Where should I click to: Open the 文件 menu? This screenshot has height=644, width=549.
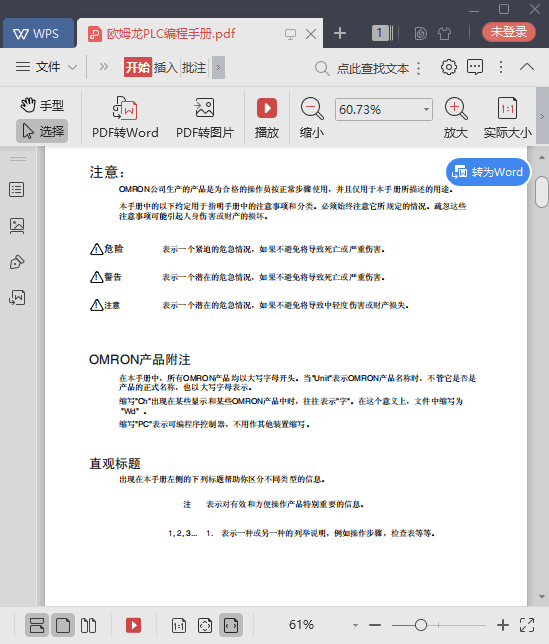(39, 67)
